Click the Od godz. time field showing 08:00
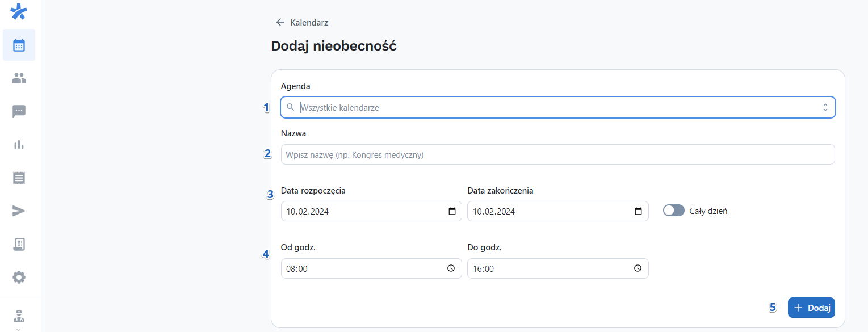The height and width of the screenshot is (332, 868). tap(363, 268)
